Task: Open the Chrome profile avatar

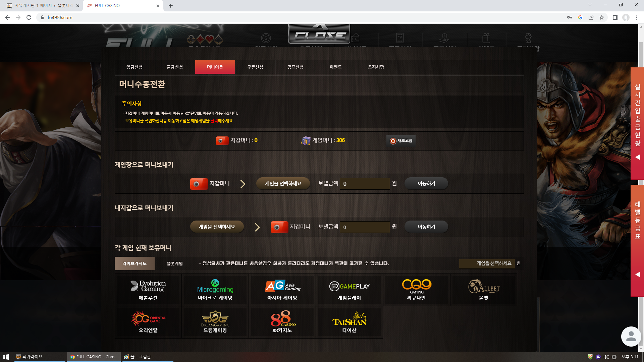Action: point(626,17)
